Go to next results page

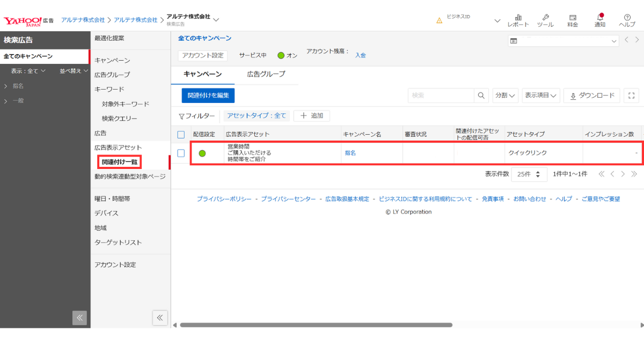coord(623,174)
